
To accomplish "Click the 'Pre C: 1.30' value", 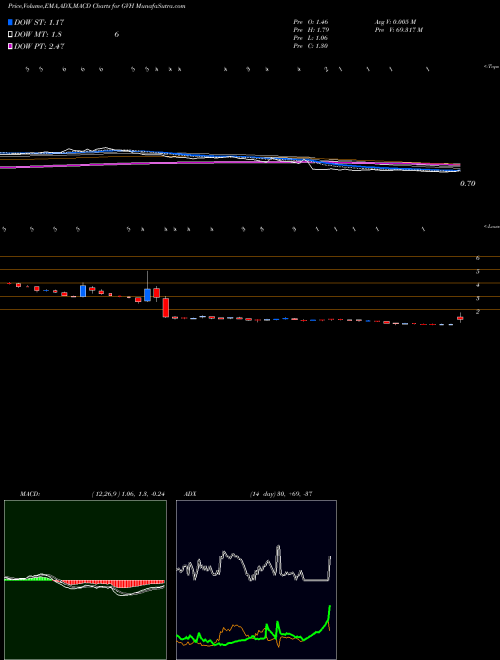I will point(311,46).
